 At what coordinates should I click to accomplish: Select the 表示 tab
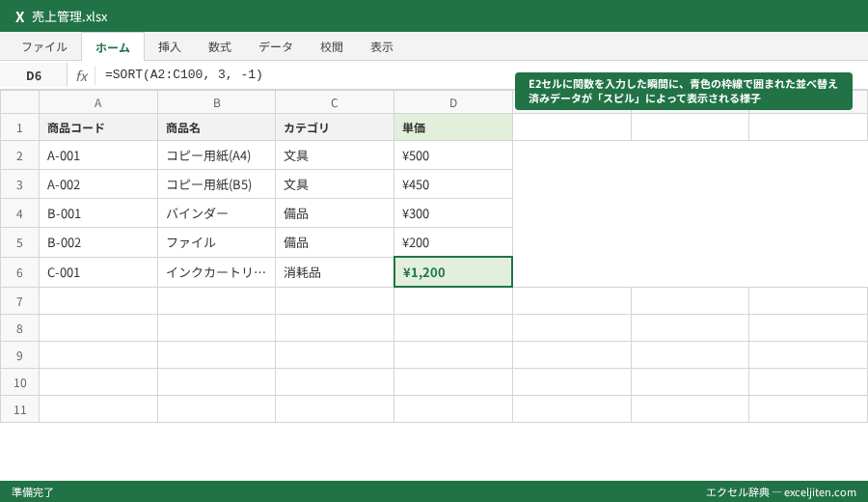point(382,47)
